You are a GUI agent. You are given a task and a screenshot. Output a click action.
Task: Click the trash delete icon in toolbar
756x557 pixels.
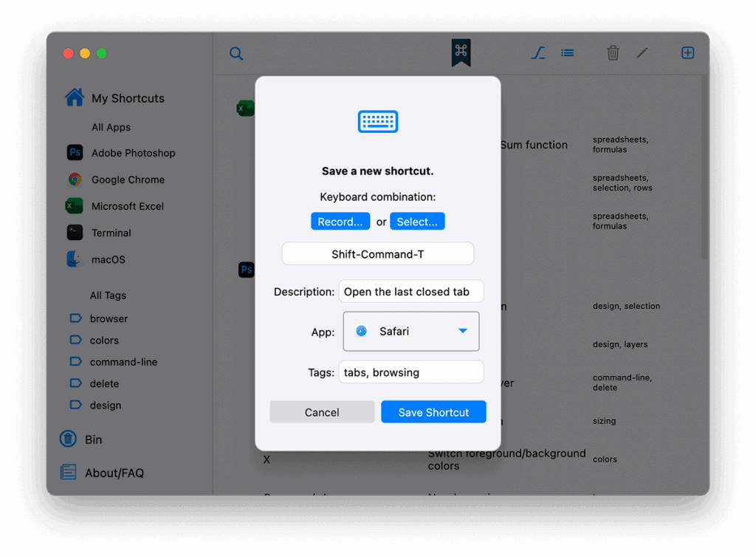(613, 52)
